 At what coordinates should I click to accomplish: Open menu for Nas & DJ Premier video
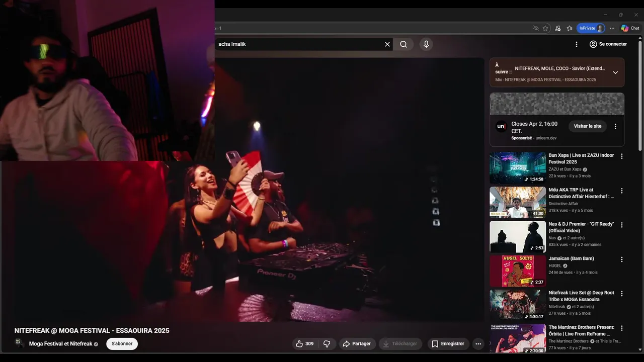pyautogui.click(x=622, y=225)
